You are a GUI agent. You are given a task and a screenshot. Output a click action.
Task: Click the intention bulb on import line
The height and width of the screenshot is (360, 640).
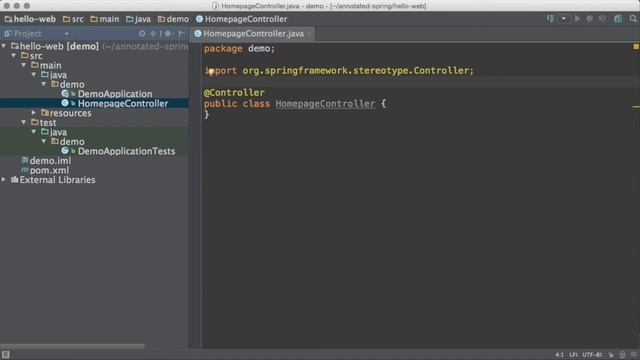click(211, 71)
